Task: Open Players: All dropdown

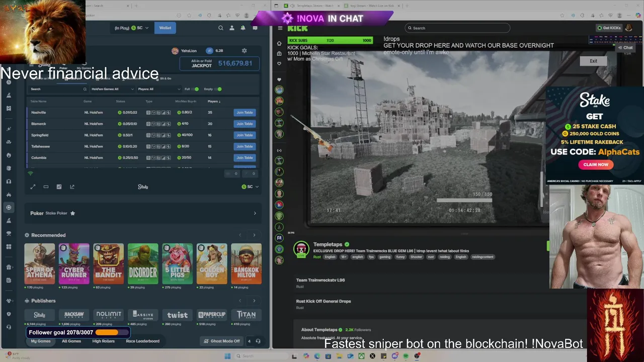Action: coord(159,89)
